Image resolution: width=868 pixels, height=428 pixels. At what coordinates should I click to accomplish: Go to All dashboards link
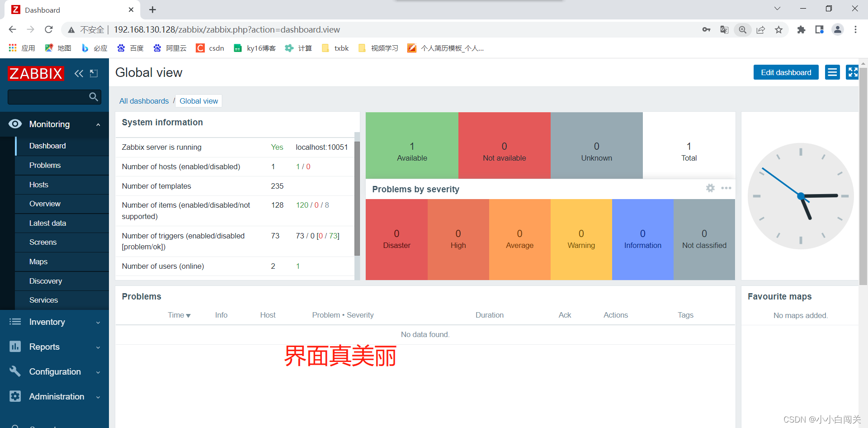pos(144,101)
